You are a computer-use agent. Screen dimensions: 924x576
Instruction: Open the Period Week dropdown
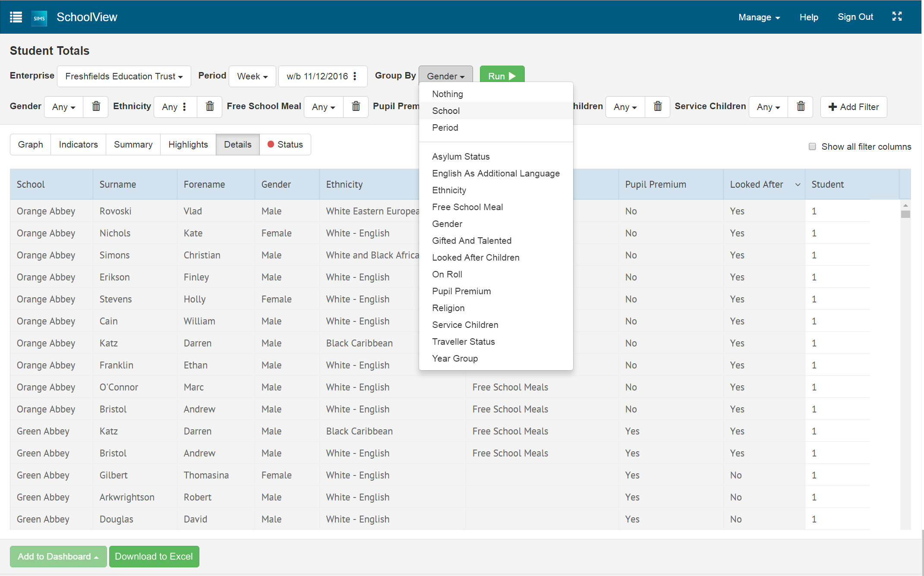coord(252,76)
